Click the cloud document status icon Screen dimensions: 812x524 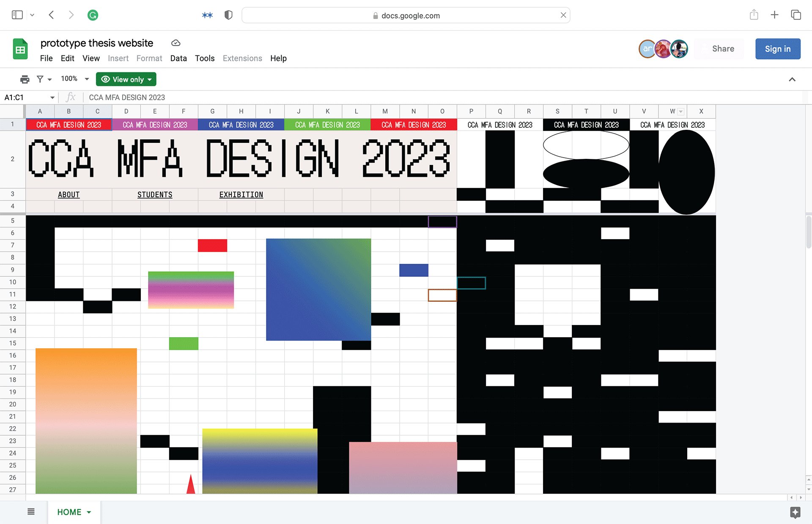(x=176, y=43)
